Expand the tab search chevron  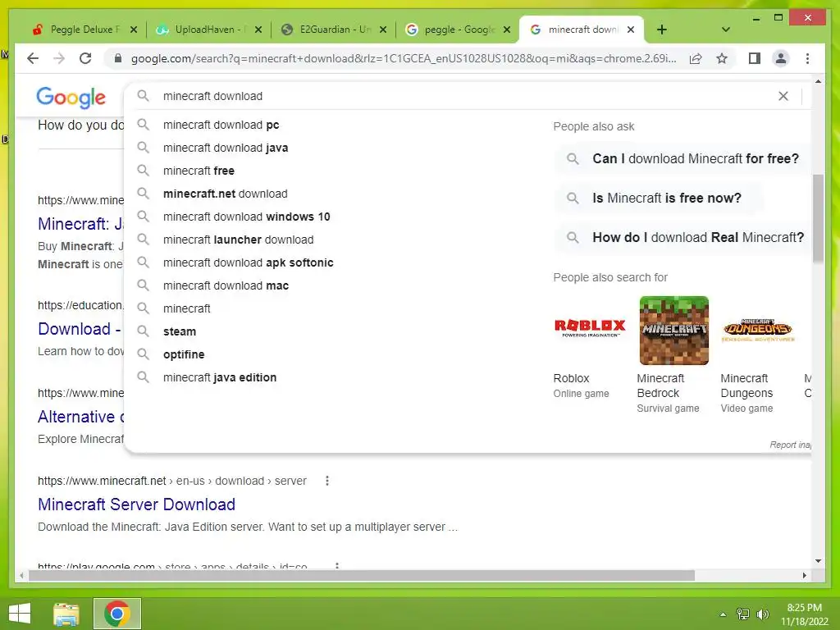[726, 30]
